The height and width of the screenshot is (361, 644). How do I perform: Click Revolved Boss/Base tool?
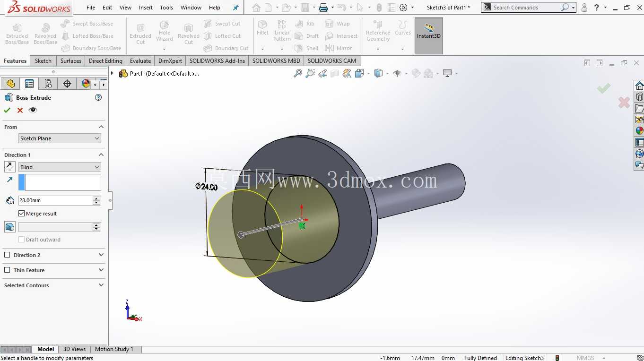click(x=45, y=33)
